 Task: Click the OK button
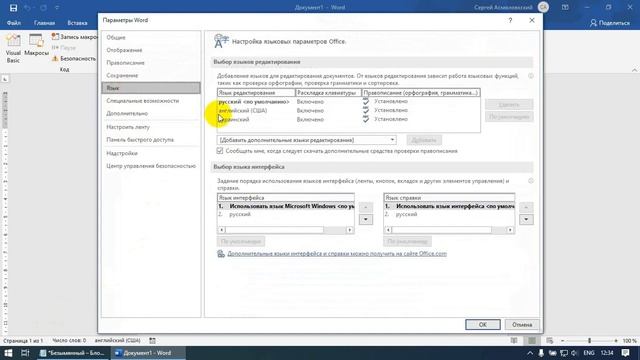click(483, 324)
